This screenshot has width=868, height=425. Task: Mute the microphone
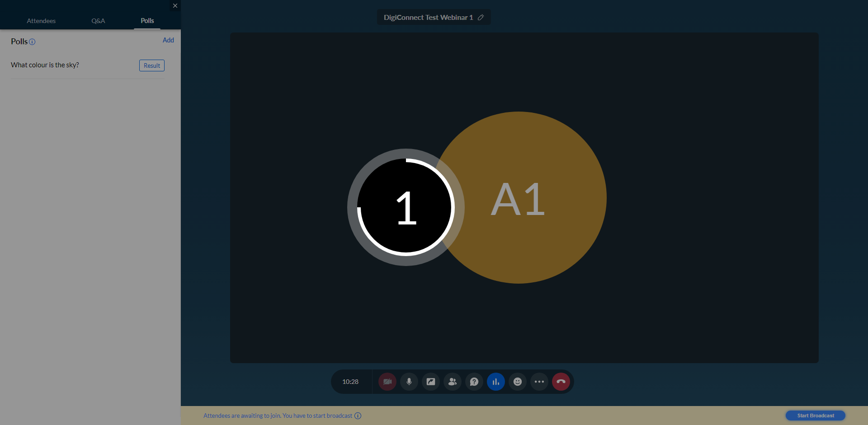tap(409, 382)
